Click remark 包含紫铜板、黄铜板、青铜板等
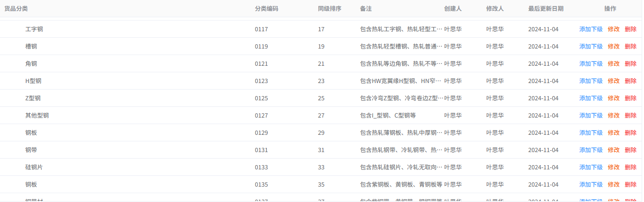This screenshot has width=644, height=202. (x=401, y=184)
